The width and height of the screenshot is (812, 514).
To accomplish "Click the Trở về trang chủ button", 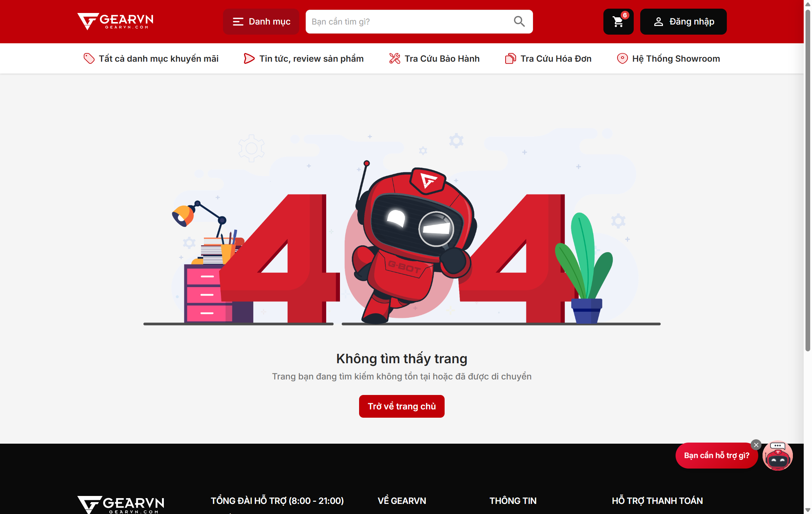I will click(x=402, y=406).
